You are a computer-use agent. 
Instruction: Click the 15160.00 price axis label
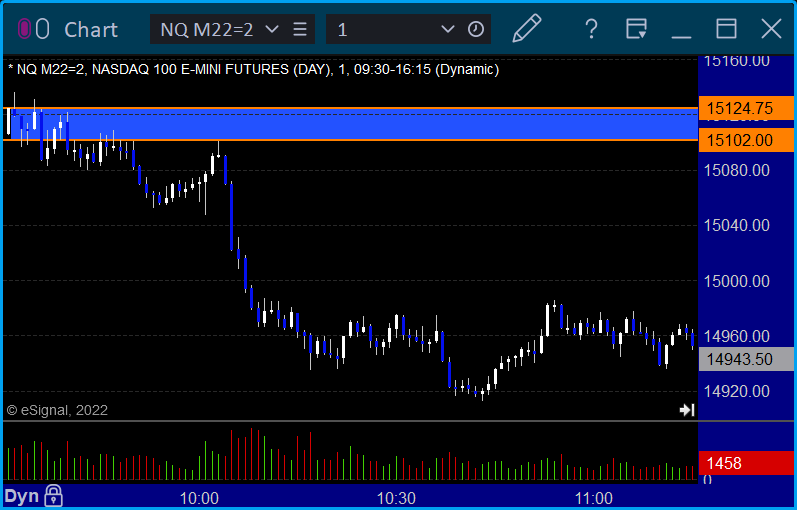737,61
